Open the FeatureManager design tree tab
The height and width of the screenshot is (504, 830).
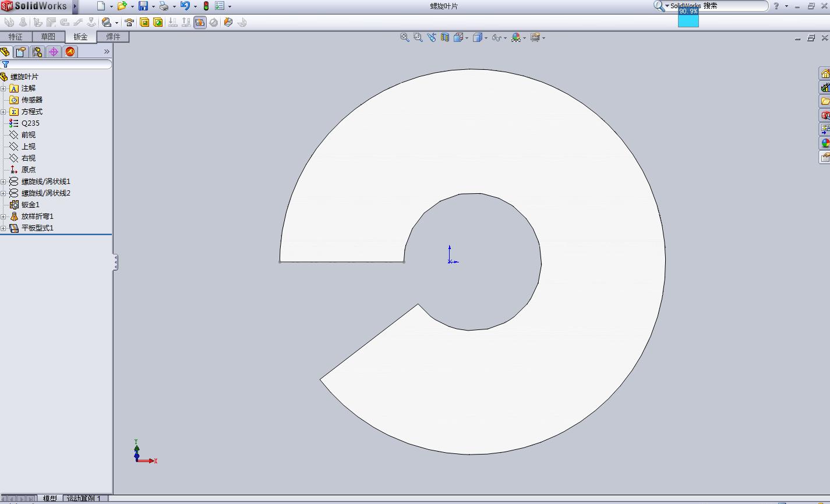[5, 52]
